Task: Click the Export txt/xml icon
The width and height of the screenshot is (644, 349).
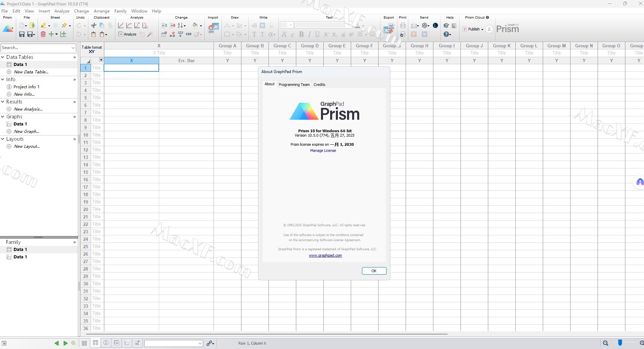Action: [x=389, y=28]
